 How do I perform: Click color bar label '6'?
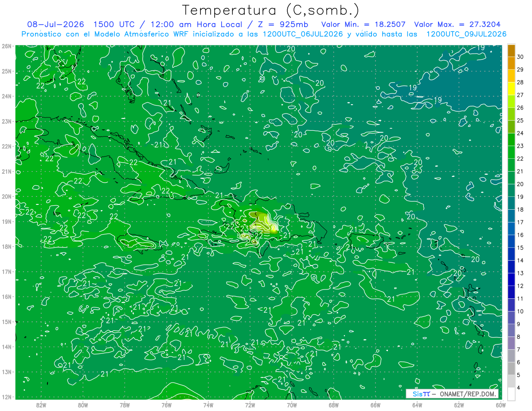click(x=518, y=362)
